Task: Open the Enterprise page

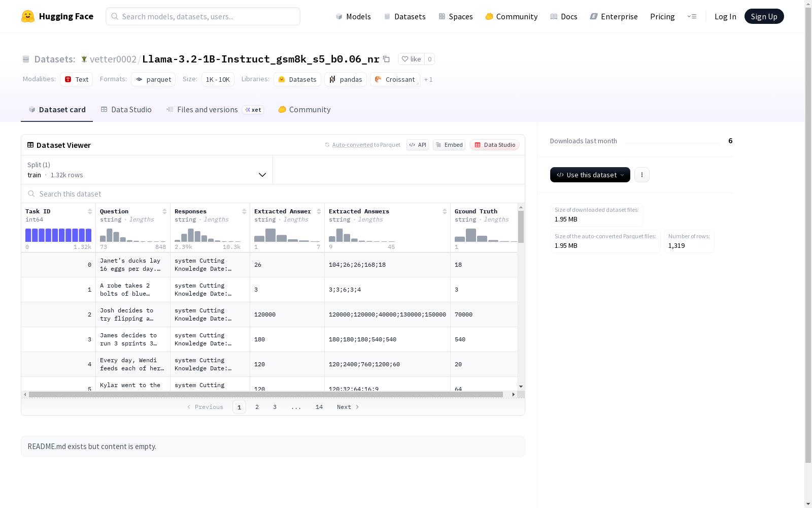Action: pos(614,16)
